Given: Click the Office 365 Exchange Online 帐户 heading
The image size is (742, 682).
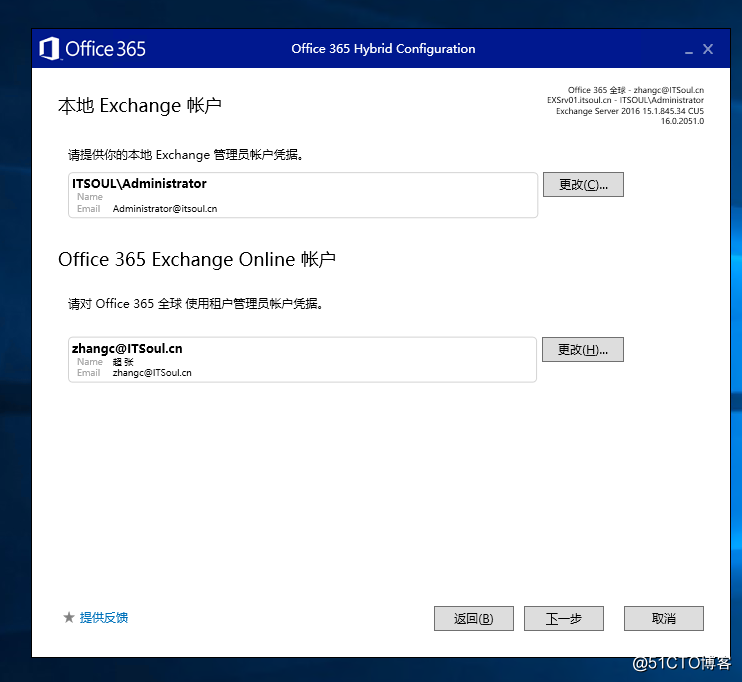Looking at the screenshot, I should pos(197,259).
